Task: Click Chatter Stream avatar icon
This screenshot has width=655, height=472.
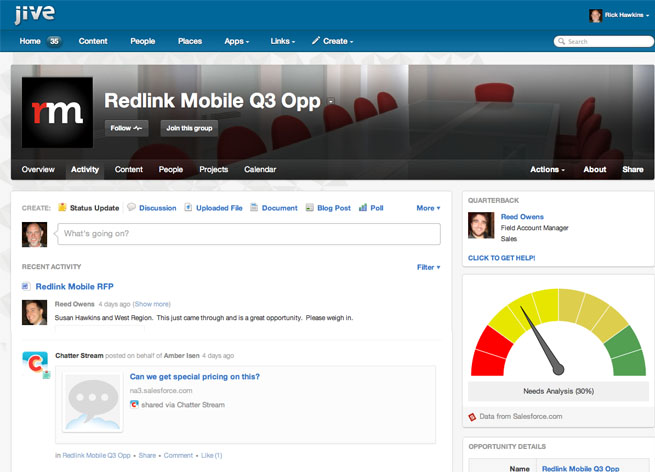Action: click(36, 365)
